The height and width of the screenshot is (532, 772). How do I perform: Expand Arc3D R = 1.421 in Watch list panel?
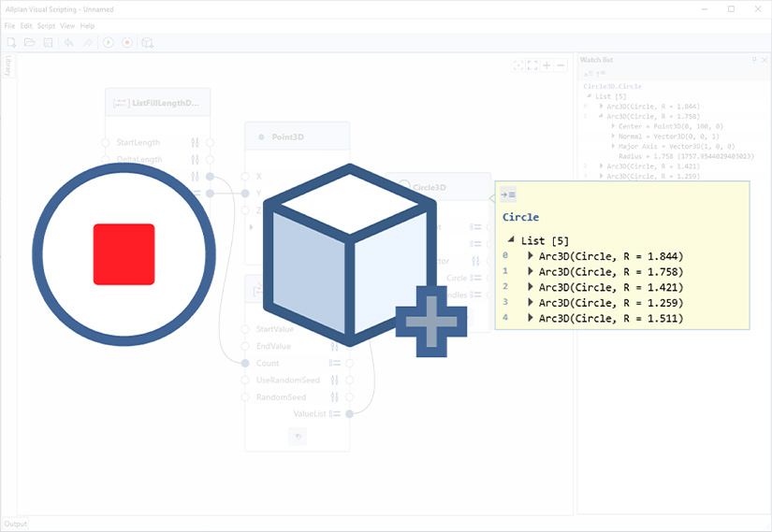point(601,165)
